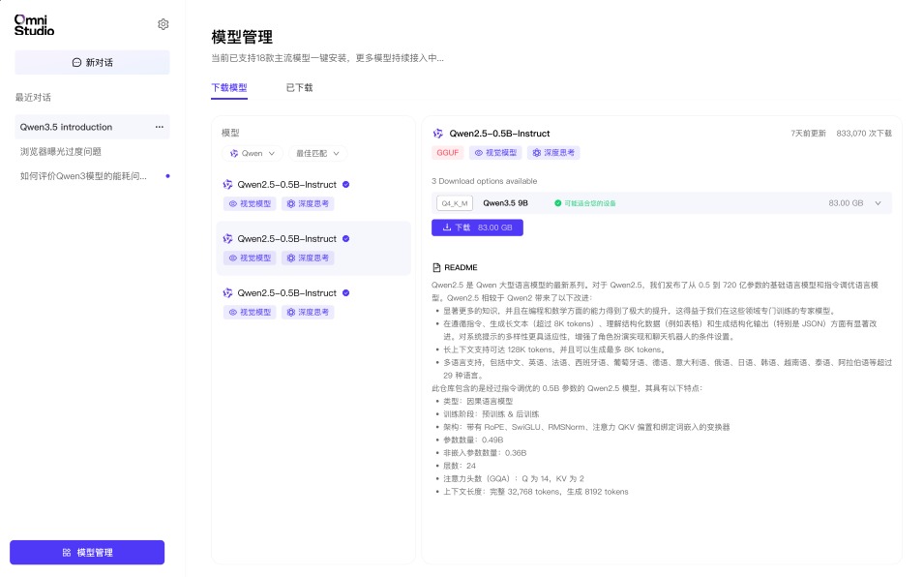This screenshot has height=577, width=924.
Task: Click the 3 Download options available label
Action: 485,181
